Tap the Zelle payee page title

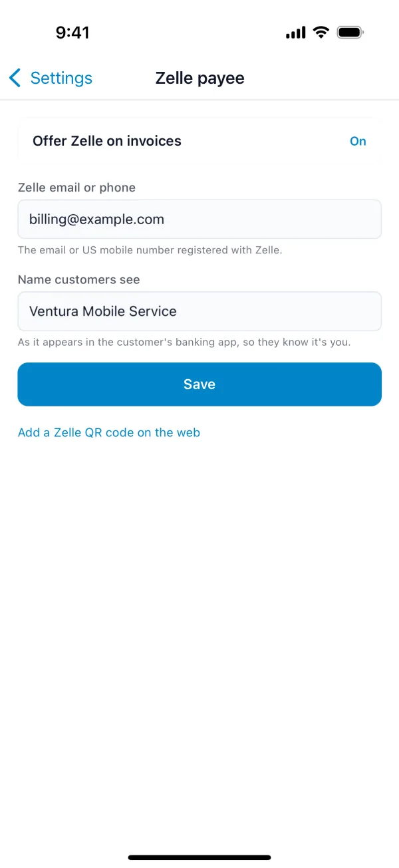click(199, 78)
